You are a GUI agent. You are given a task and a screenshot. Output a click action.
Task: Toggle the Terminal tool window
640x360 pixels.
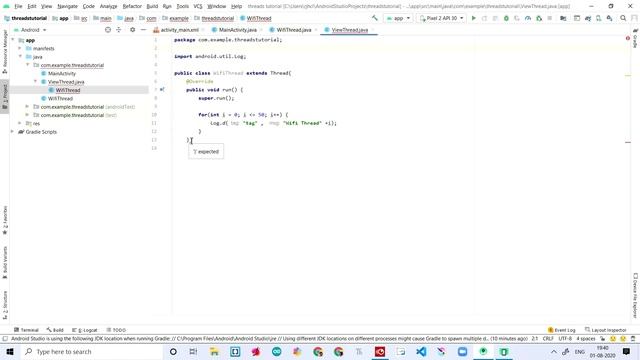tap(26, 330)
